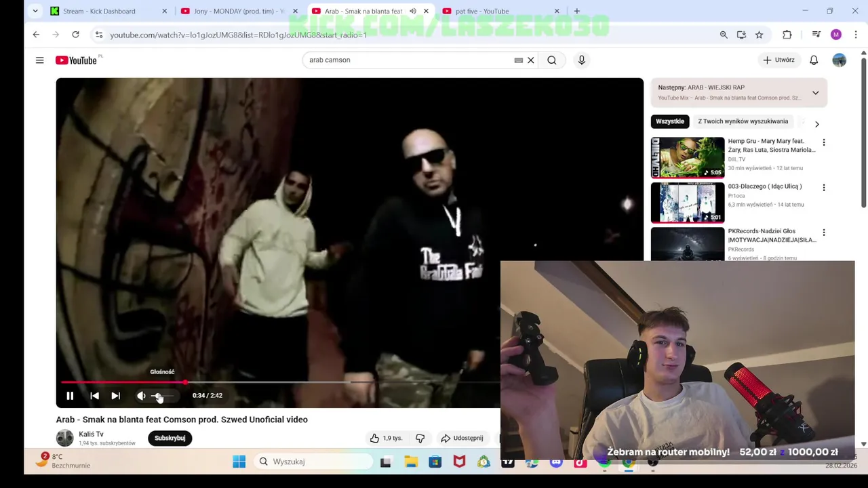Switch to Stream - Kick Dashboard tab
This screenshot has height=488, width=868.
click(x=99, y=12)
